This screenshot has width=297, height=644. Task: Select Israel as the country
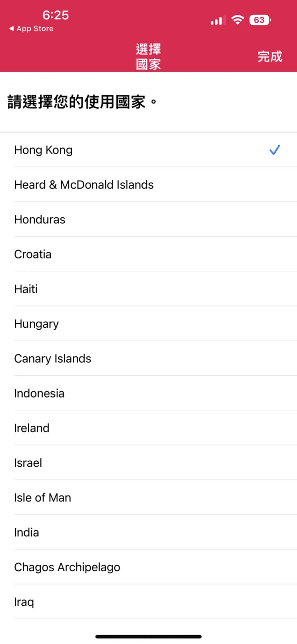pyautogui.click(x=148, y=463)
